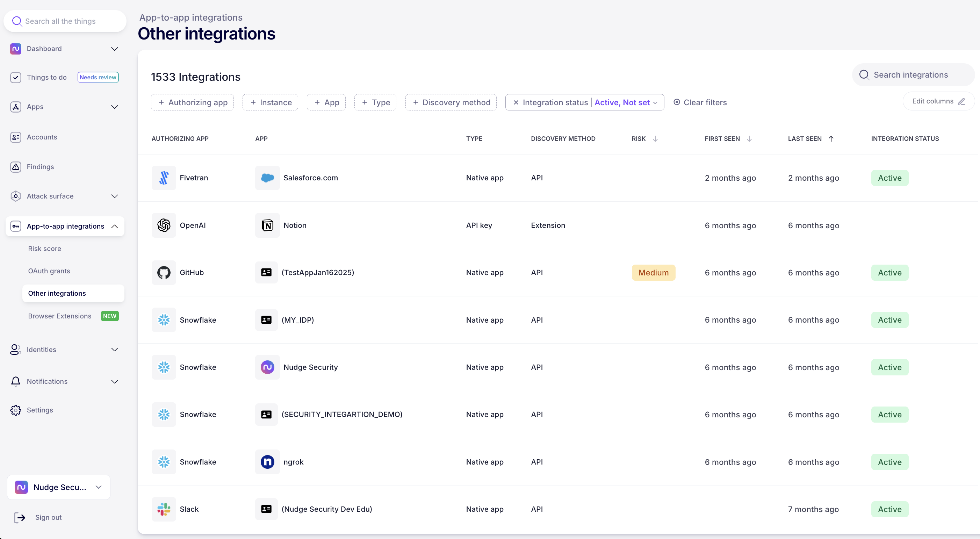The image size is (980, 539).
Task: Open the Edit columns button
Action: (938, 101)
